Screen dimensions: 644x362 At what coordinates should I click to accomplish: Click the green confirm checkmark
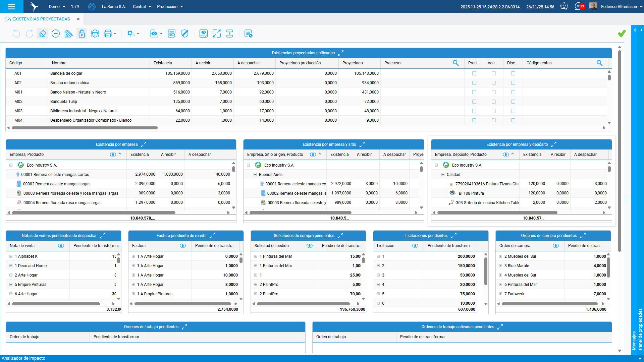coord(622,34)
